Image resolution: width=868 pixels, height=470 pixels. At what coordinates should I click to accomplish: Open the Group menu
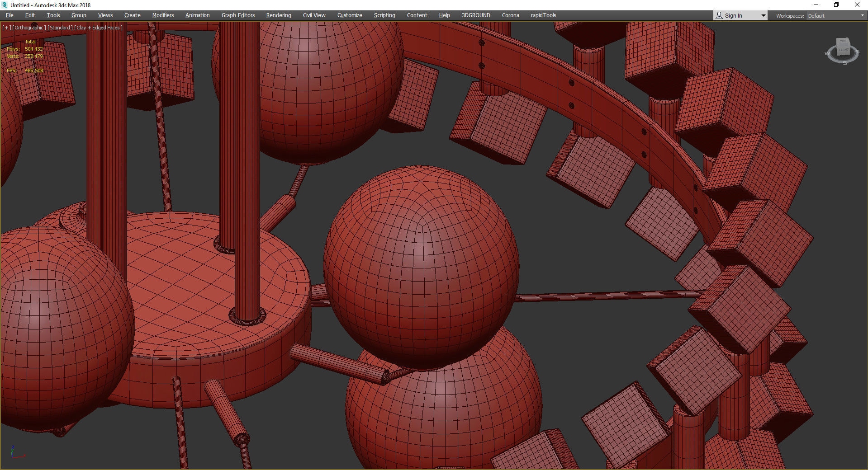(x=79, y=15)
